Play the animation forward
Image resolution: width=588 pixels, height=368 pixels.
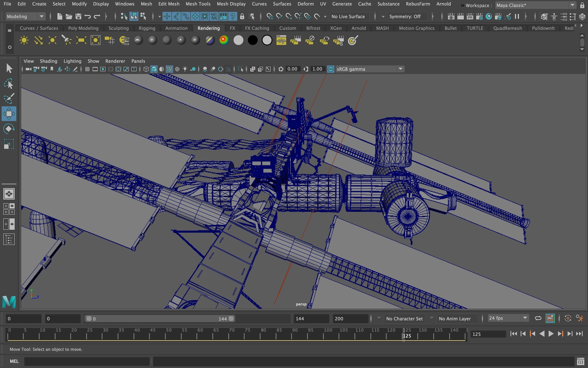(x=551, y=334)
